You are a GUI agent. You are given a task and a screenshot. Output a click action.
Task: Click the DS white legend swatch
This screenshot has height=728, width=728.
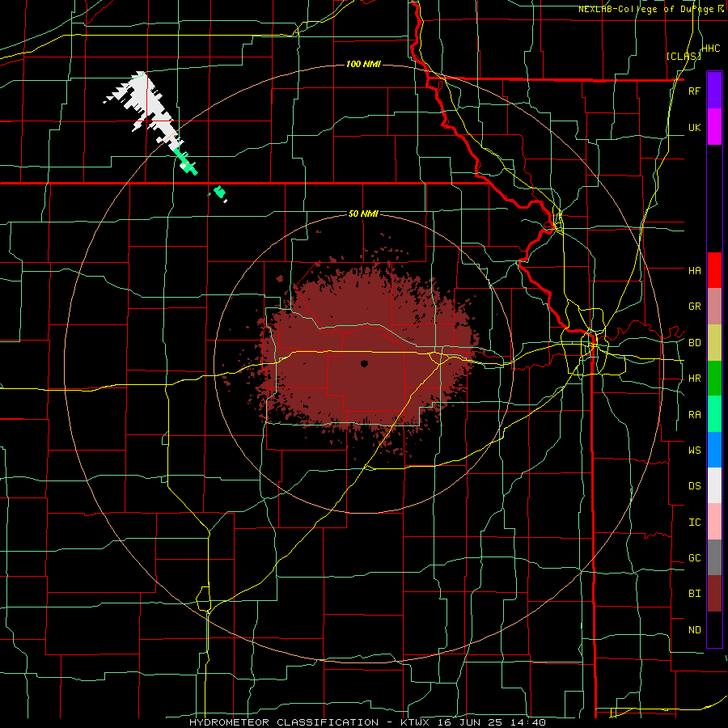point(714,485)
